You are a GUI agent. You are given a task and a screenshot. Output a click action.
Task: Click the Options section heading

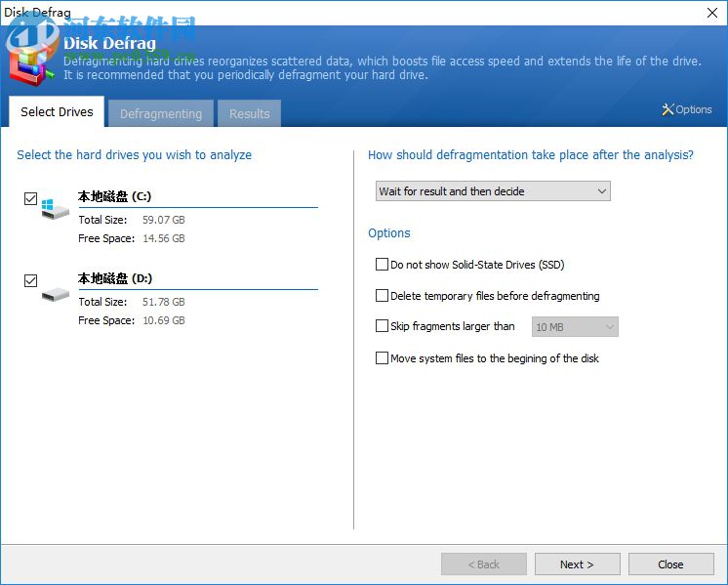(x=389, y=232)
